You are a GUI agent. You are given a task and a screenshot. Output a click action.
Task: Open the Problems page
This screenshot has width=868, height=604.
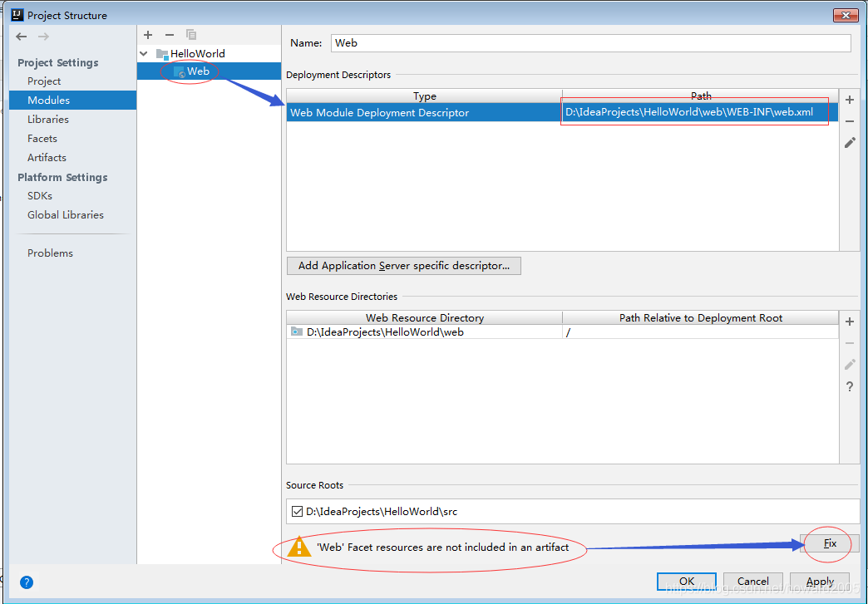click(x=51, y=253)
